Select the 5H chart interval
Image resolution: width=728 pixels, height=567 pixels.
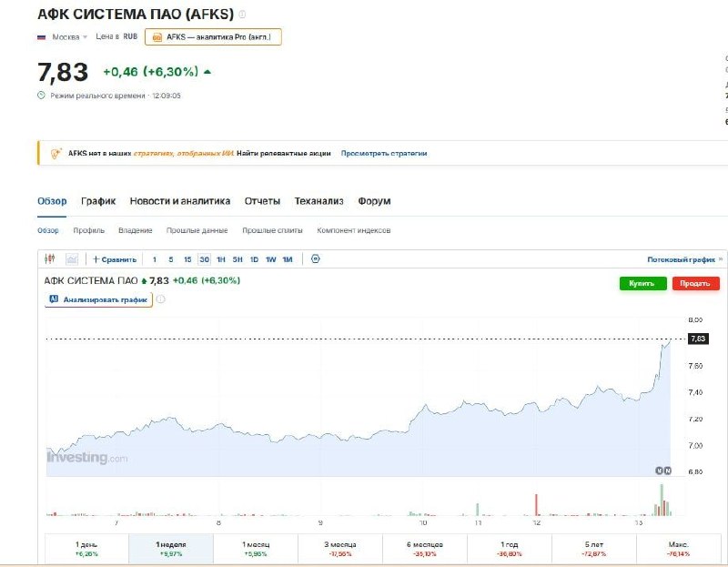[x=238, y=259]
